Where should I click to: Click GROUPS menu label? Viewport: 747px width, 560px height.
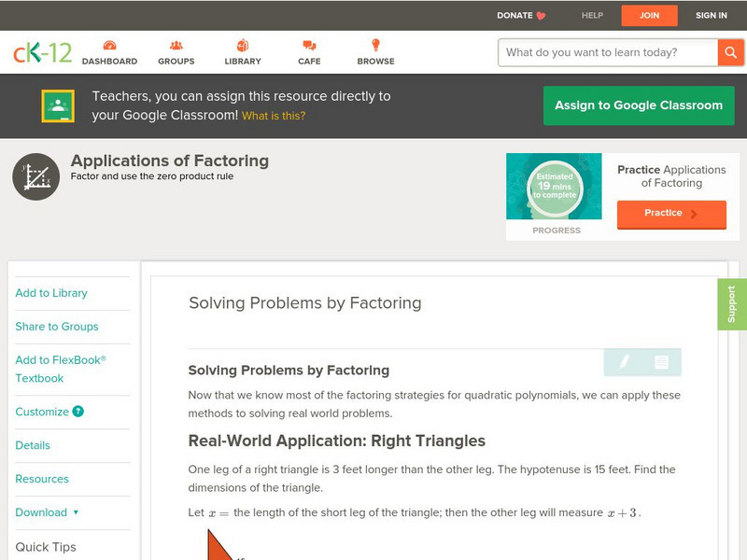tap(176, 62)
